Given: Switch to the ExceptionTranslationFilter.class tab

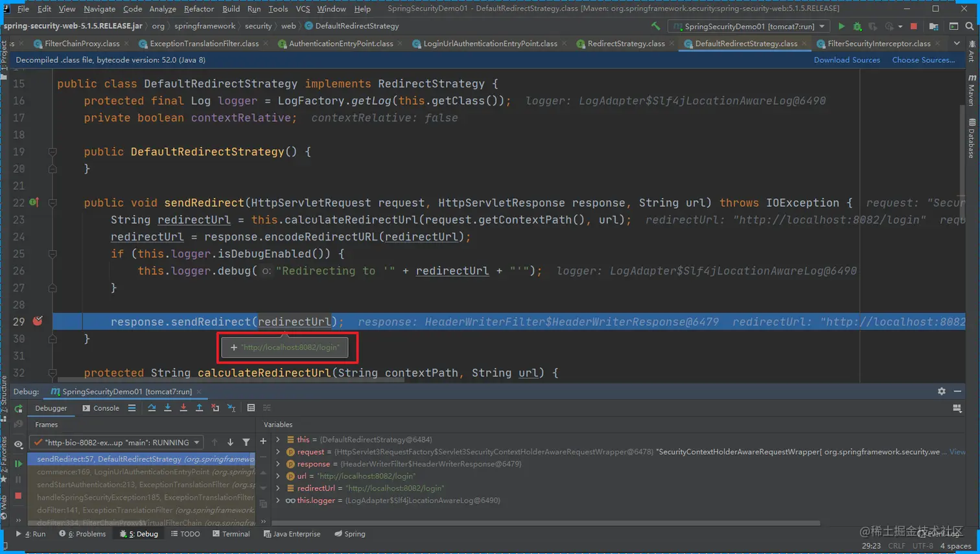Looking at the screenshot, I should [204, 43].
